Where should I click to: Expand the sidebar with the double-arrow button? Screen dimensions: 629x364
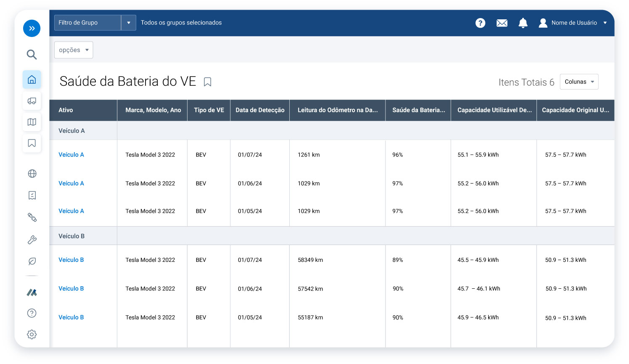click(32, 29)
